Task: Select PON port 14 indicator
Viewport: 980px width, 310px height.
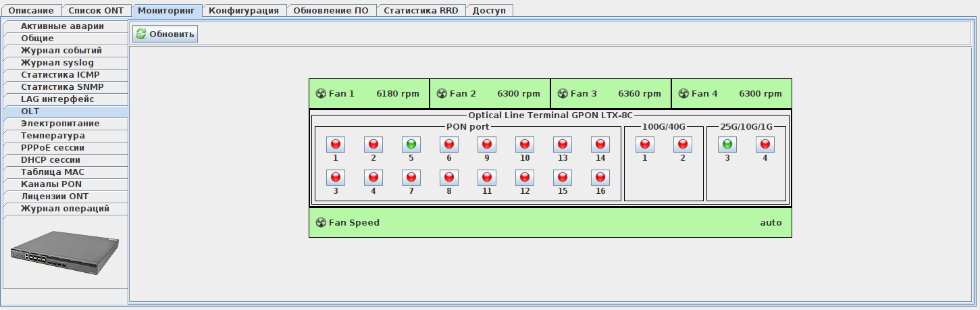Action: pos(600,144)
